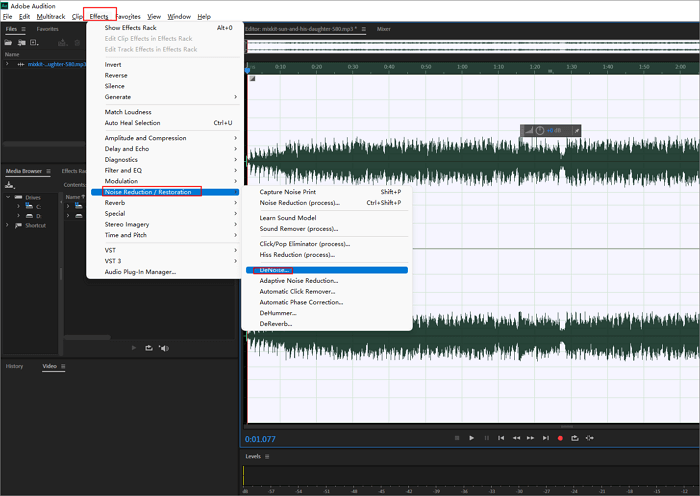
Task: Click the Rewind transport button
Action: (516, 438)
